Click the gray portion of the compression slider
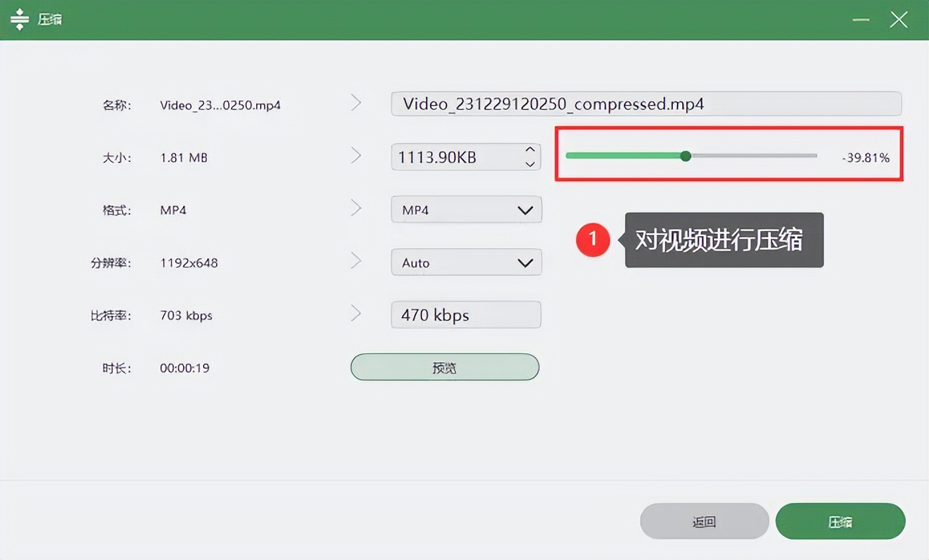This screenshot has height=560, width=929. (x=753, y=156)
